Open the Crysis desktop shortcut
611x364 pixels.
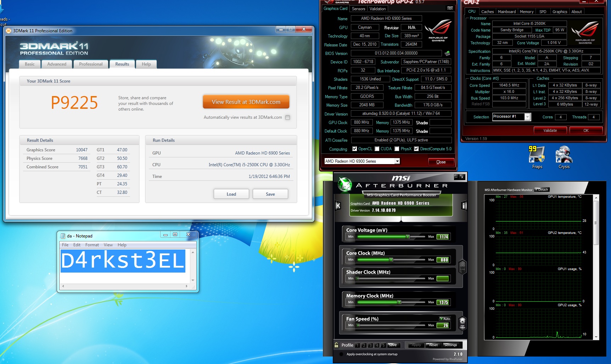[564, 157]
